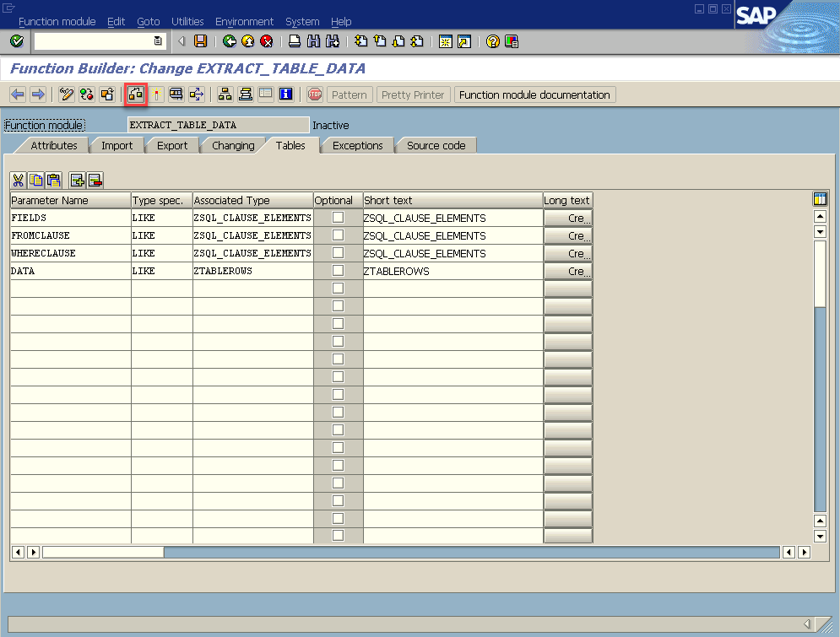
Task: Click the Print icon
Action: click(x=294, y=41)
